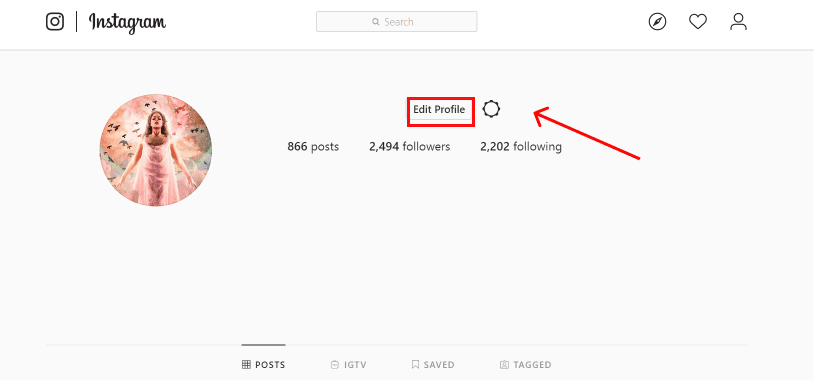This screenshot has height=381, width=814.
Task: Switch to the POSTS tab
Action: 264,365
